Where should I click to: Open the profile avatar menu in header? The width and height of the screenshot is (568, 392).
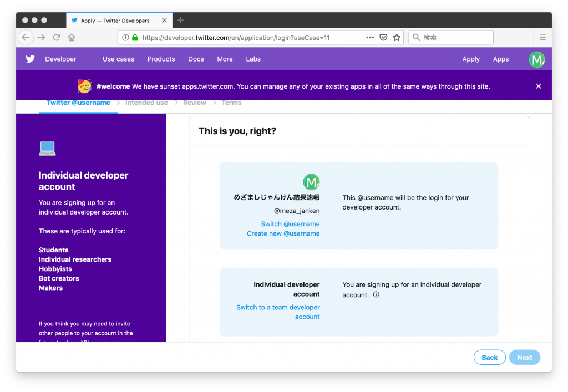(536, 59)
